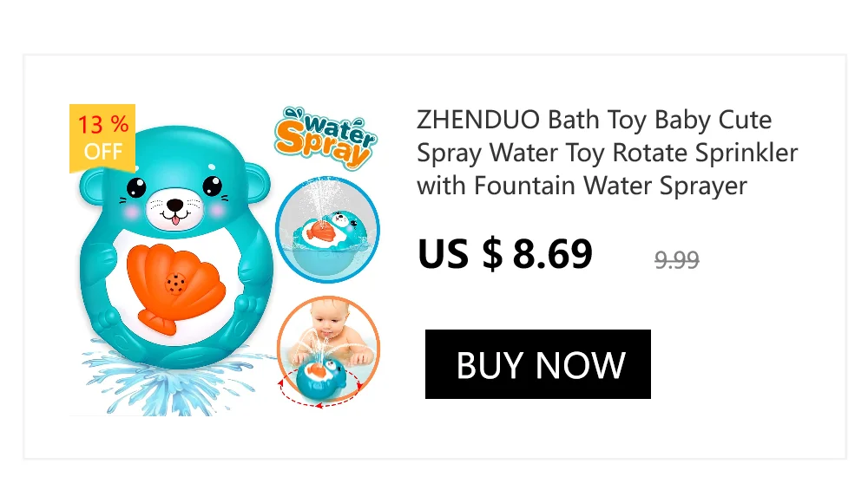Click the US $ 8.69 price

point(505,254)
